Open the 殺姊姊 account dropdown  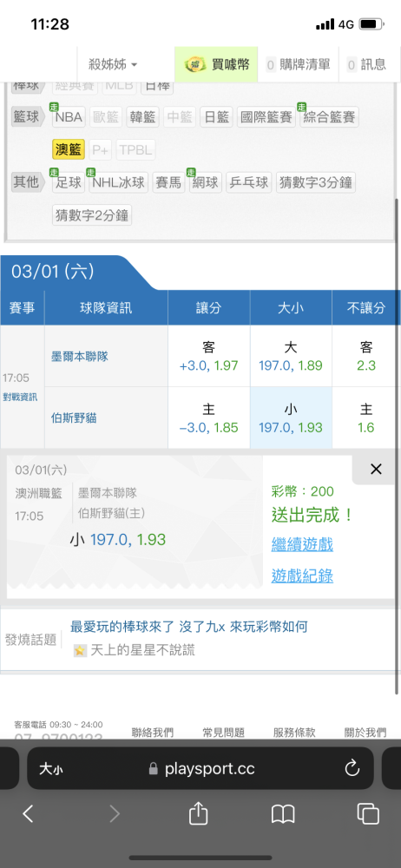tap(113, 65)
